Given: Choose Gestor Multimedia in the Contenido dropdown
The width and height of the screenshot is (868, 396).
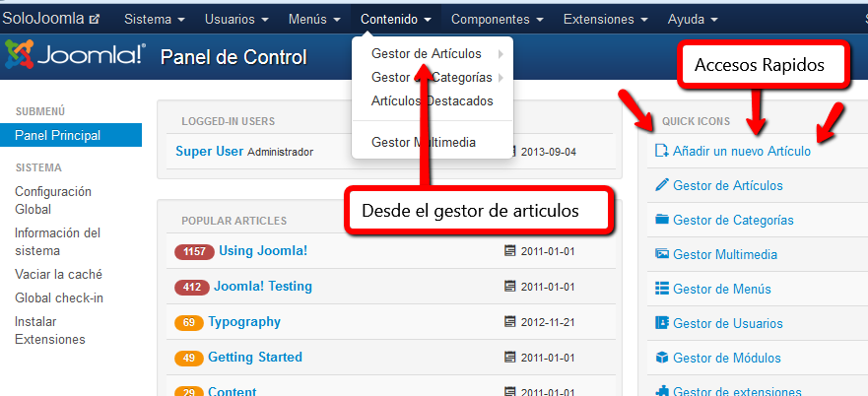Looking at the screenshot, I should pyautogui.click(x=424, y=142).
